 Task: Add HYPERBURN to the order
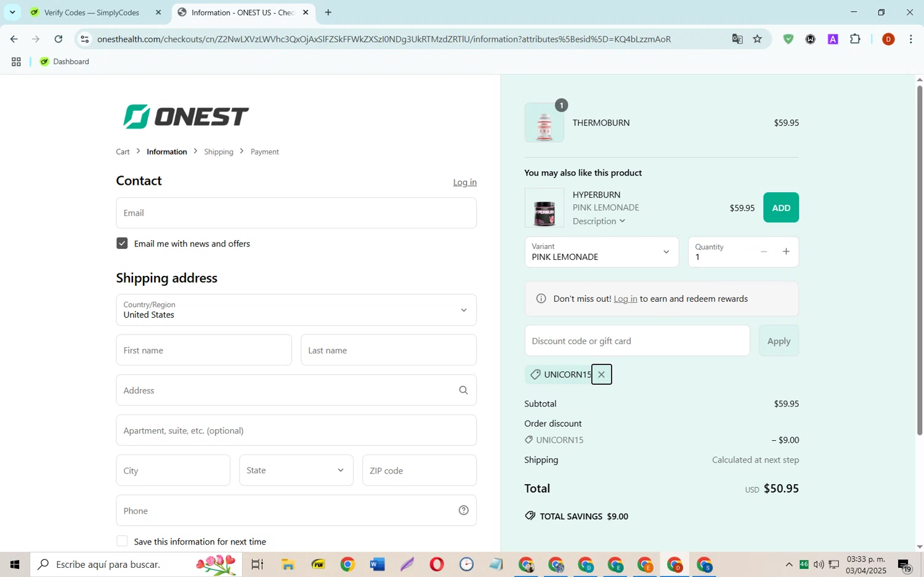(x=781, y=208)
